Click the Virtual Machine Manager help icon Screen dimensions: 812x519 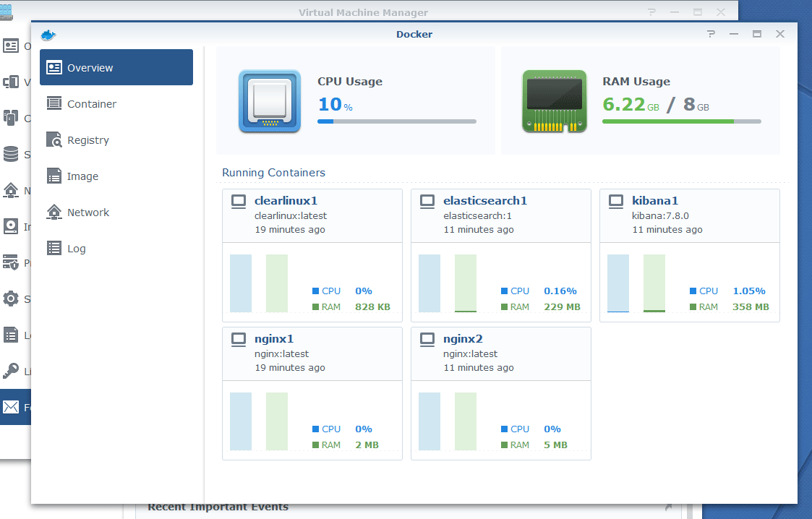(x=651, y=12)
